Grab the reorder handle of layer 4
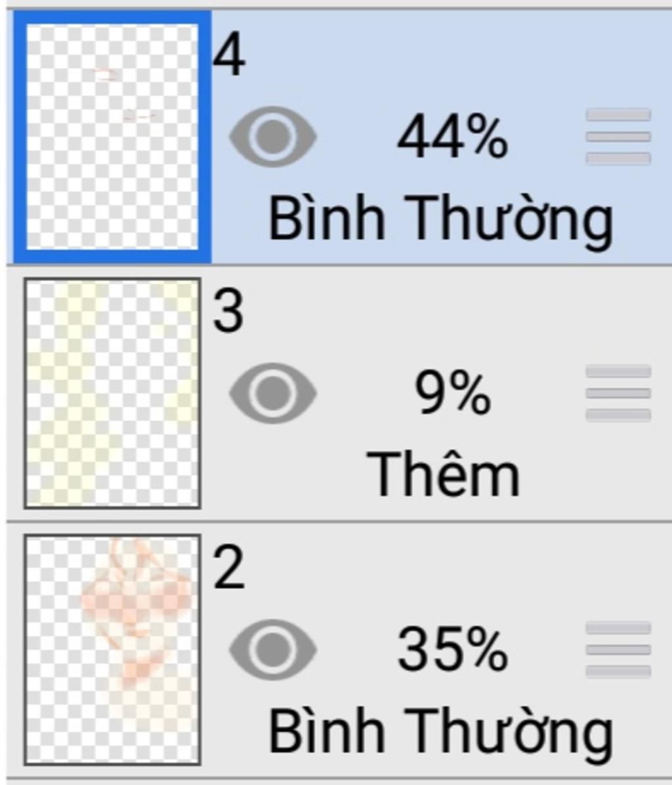 [x=618, y=137]
